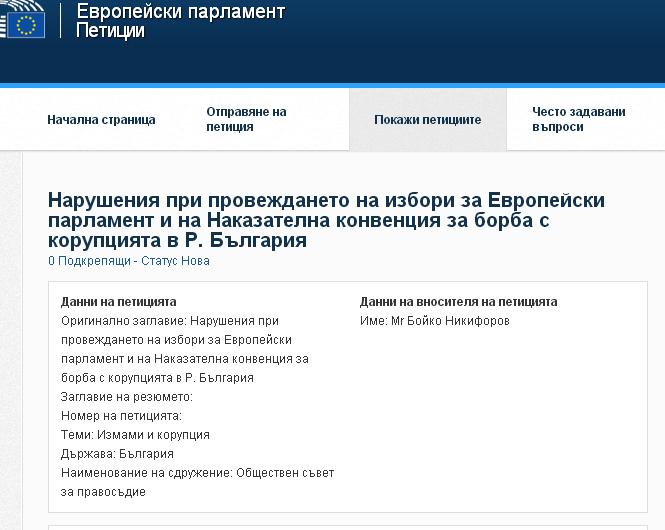This screenshot has height=530, width=665.
Task: Click the Заглавие на резюмето label
Action: (127, 397)
